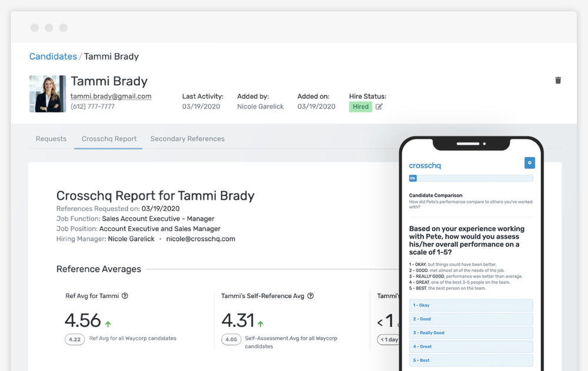Delete candidate using the trash icon
Image resolution: width=588 pixels, height=371 pixels.
point(558,81)
